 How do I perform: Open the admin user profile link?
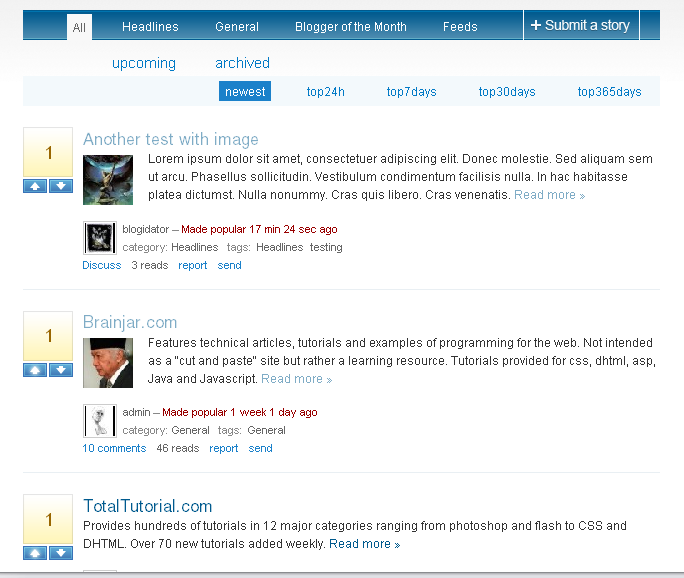tap(136, 412)
